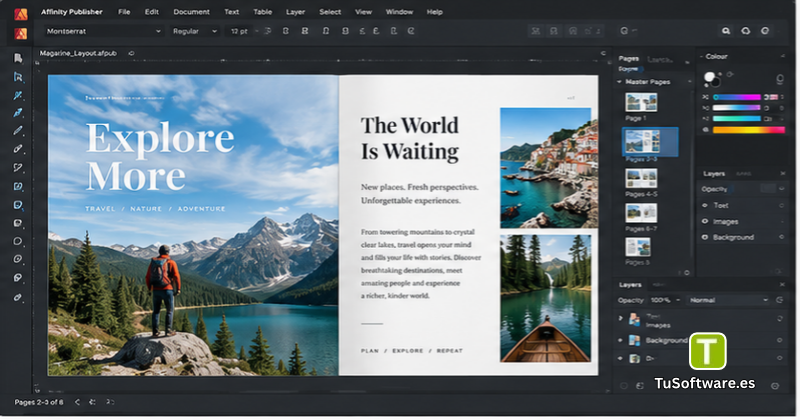This screenshot has width=800, height=420.
Task: Select the Move tool arrow in the tool panel
Action: tap(18, 77)
